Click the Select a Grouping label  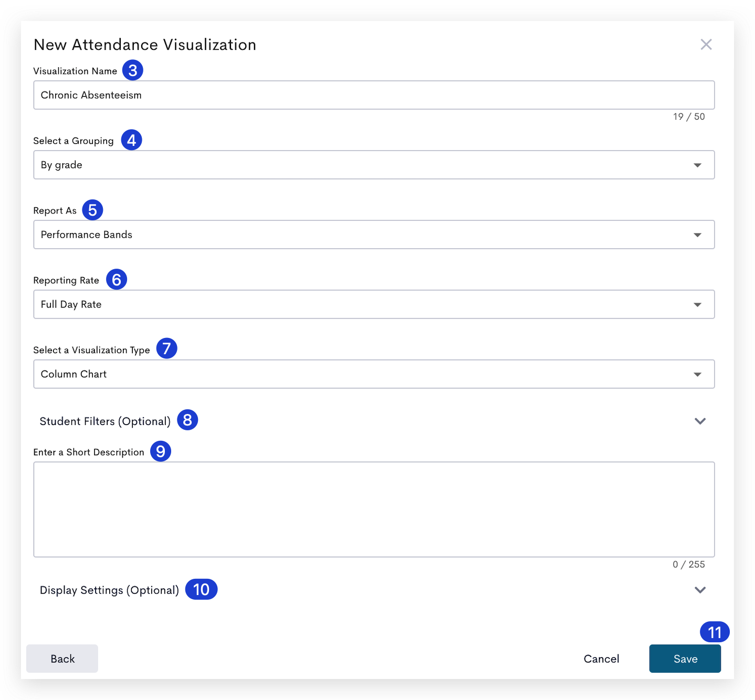point(74,141)
